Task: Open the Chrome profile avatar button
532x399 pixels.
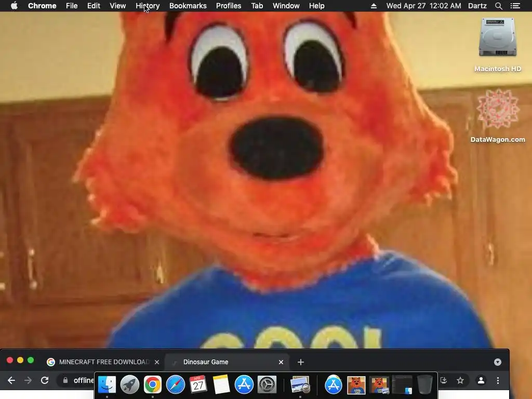Action: click(x=481, y=380)
